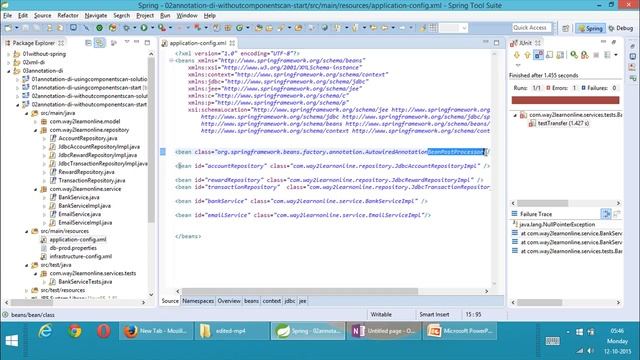Collapse the 03annotation-di project node

[x=9, y=71]
